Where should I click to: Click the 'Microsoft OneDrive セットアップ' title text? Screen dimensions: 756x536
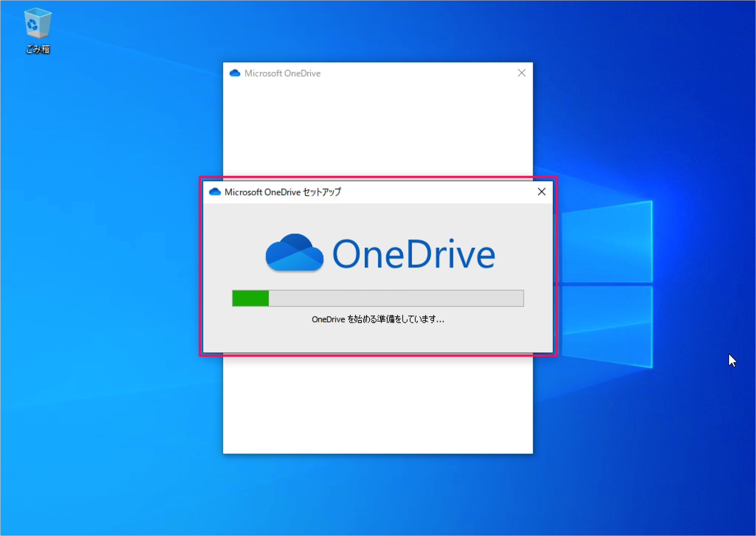tap(283, 192)
